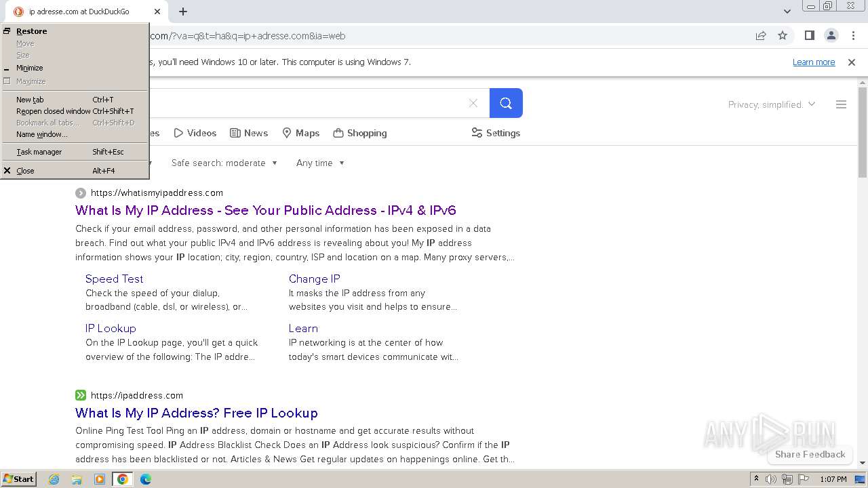Run the search with magnifier button

coord(506,103)
